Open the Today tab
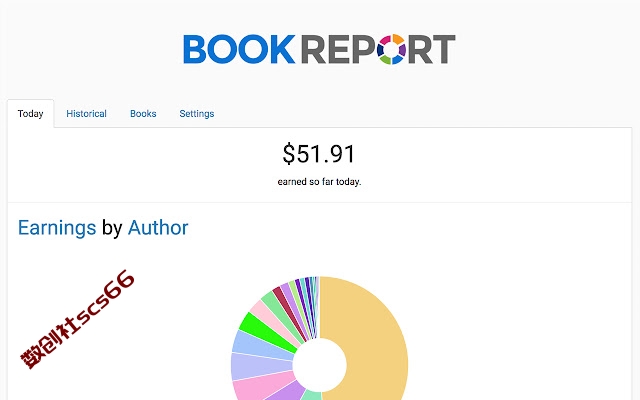This screenshot has width=640, height=400. click(31, 113)
